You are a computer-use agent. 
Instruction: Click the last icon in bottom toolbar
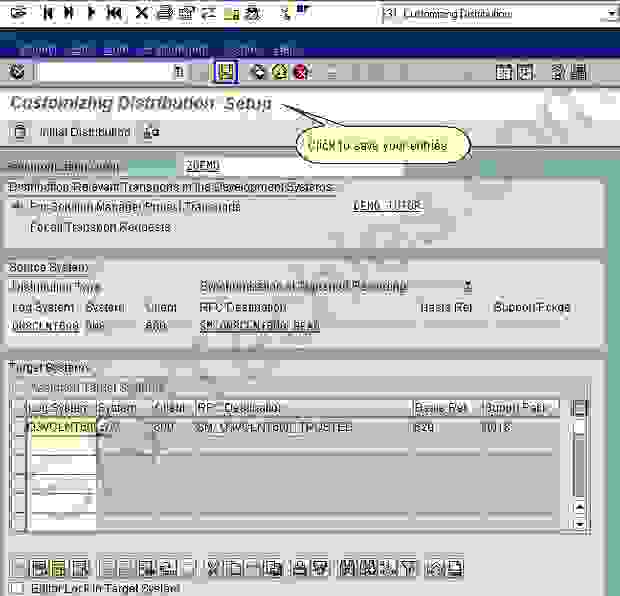[454, 569]
